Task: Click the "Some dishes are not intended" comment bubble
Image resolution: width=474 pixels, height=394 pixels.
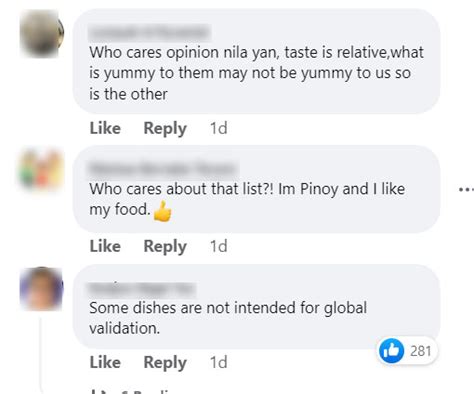Action: point(256,307)
